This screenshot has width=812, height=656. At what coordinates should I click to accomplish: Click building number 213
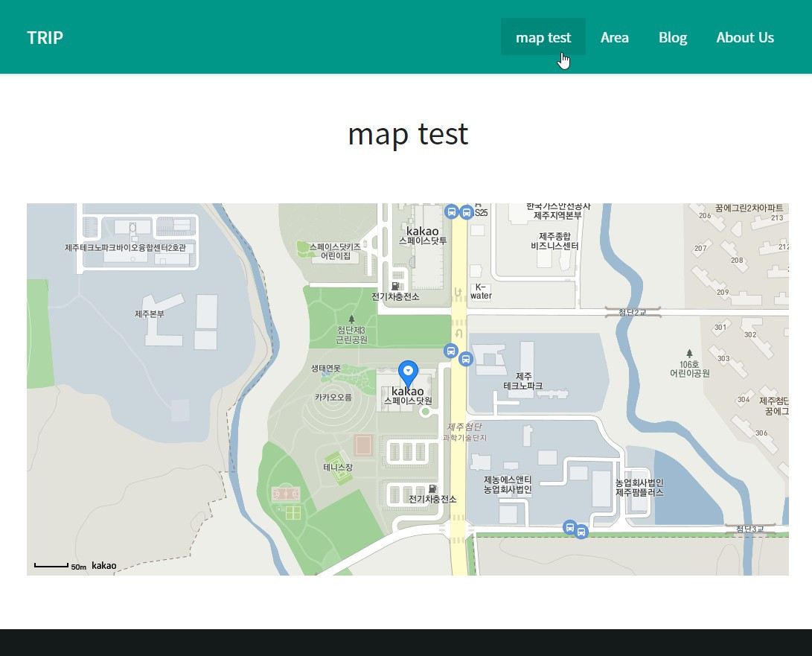coord(777,217)
